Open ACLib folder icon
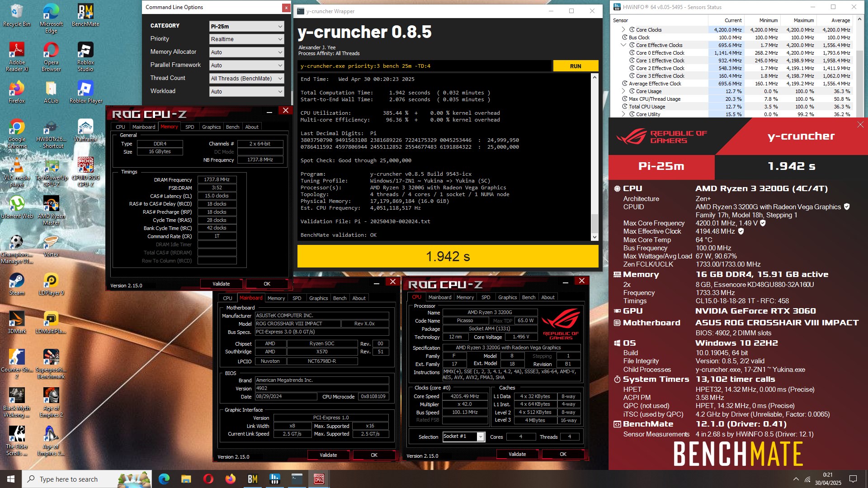Image resolution: width=868 pixels, height=488 pixels. 51,92
